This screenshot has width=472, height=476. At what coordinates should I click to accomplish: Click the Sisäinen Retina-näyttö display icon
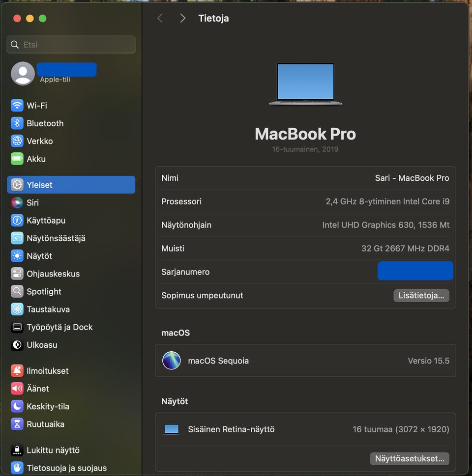[x=172, y=429]
